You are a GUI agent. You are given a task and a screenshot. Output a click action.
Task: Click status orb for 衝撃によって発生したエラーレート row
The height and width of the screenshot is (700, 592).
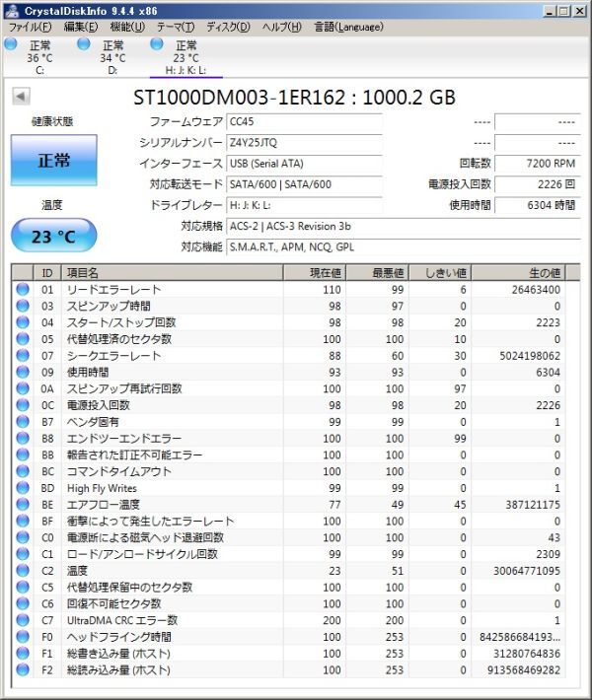(23, 521)
